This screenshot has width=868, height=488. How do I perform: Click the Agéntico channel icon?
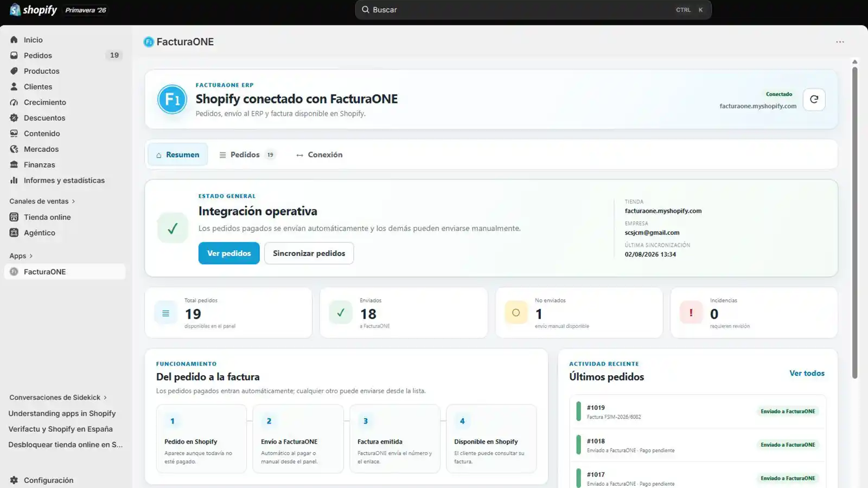(x=14, y=233)
